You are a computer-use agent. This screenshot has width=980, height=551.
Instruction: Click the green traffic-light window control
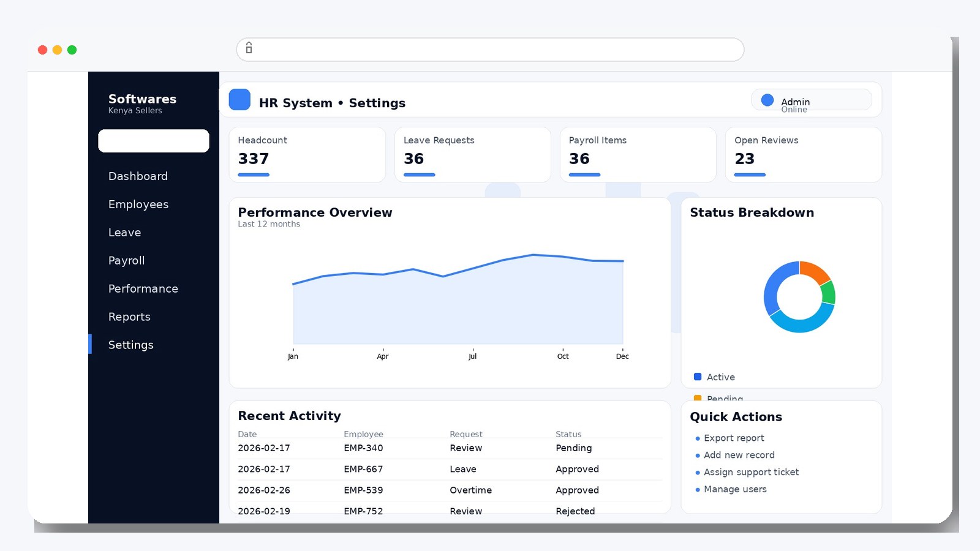pos(72,50)
